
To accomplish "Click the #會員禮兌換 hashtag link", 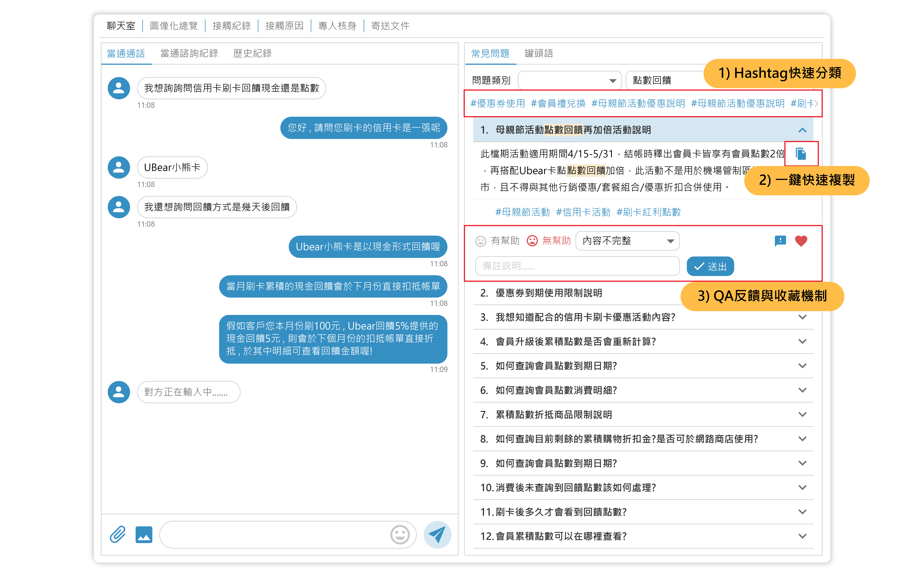I will coord(558,103).
